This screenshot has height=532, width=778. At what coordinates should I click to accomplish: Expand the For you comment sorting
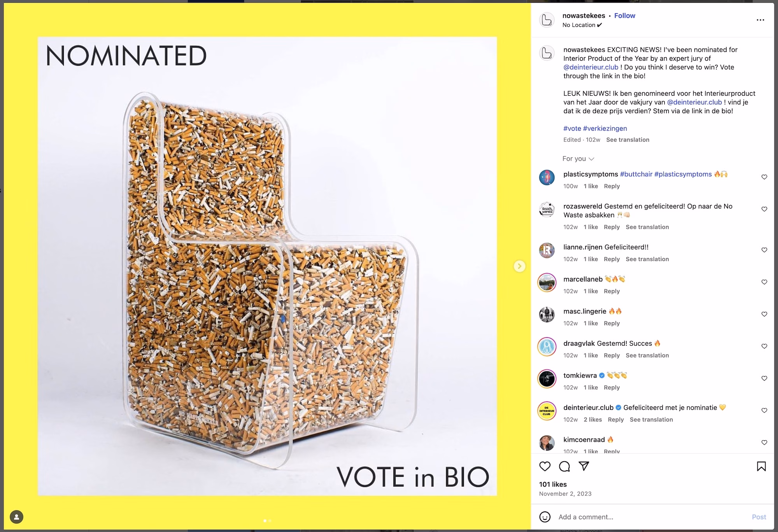click(x=578, y=159)
